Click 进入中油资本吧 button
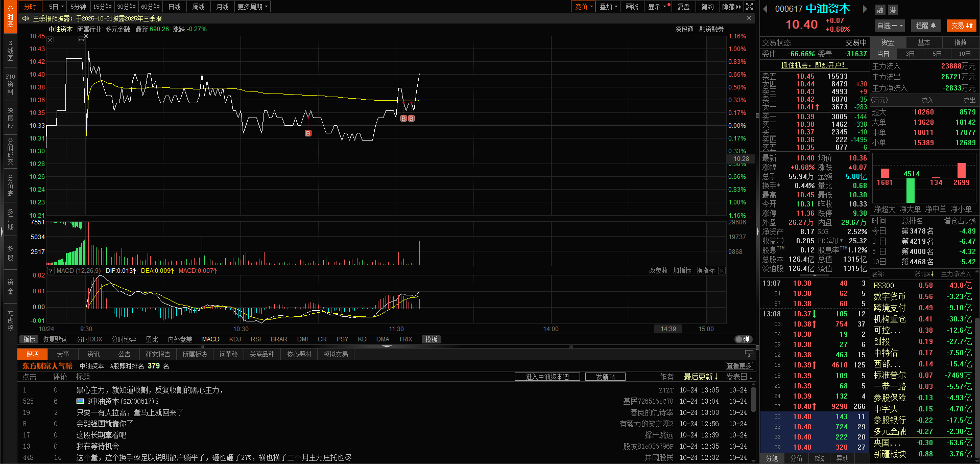This screenshot has width=980, height=464. click(x=547, y=377)
